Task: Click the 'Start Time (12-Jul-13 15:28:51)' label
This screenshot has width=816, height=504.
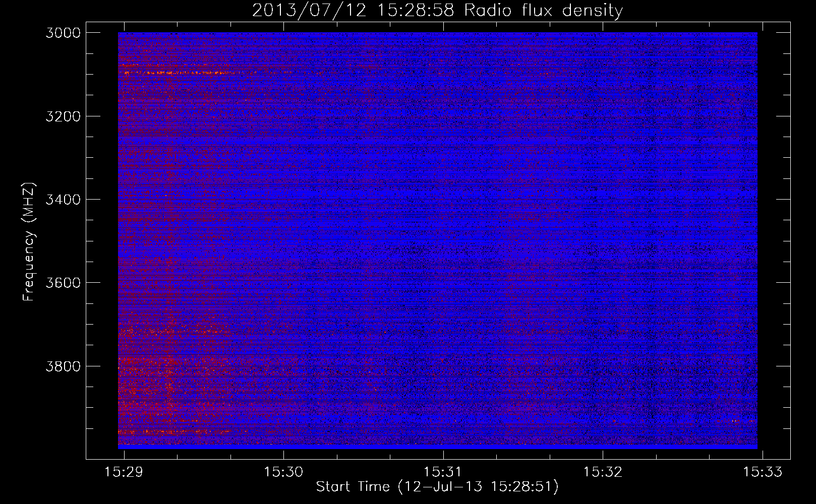Action: coord(437,487)
